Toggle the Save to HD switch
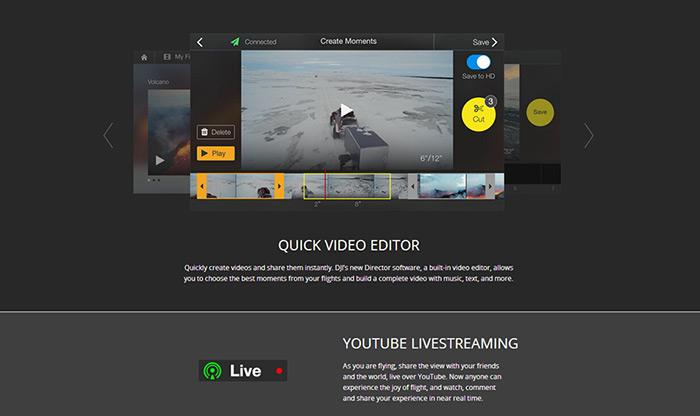700x416 pixels. (478, 62)
